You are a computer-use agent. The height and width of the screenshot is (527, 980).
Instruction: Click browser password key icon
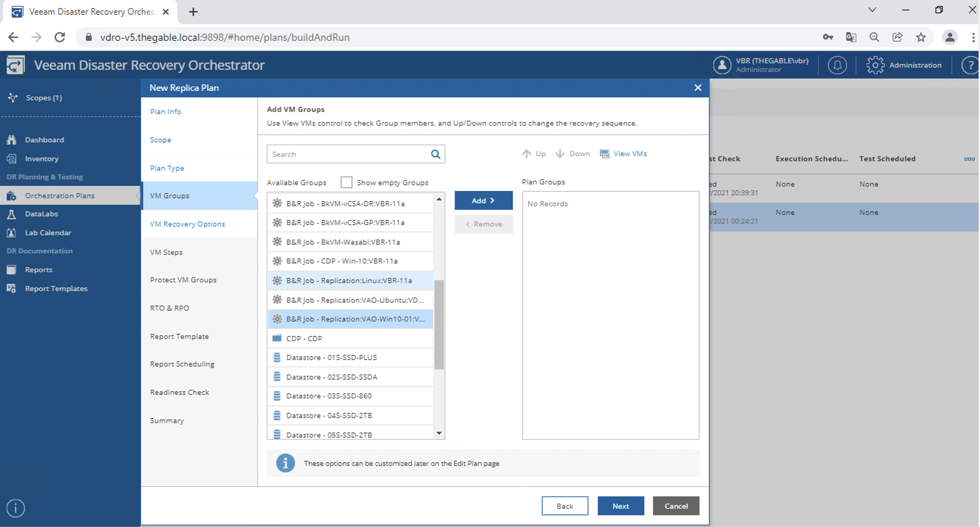point(828,37)
